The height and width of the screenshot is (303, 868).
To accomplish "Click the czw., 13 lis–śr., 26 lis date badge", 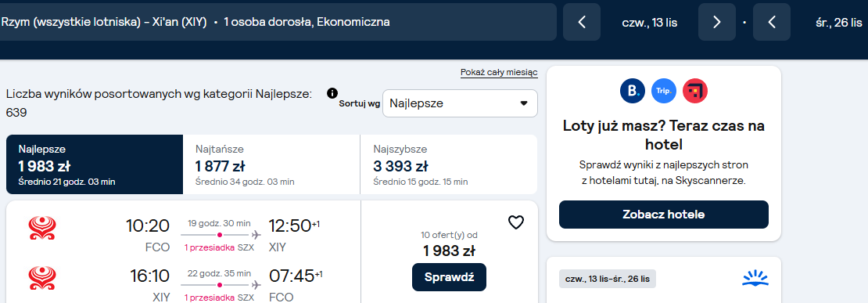I will (x=608, y=279).
